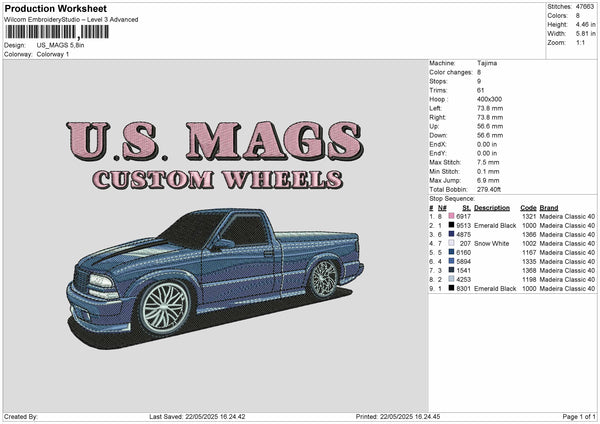Click 'Wilcom EmbroideryStudio – Level 3 Advanced' text
The height and width of the screenshot is (424, 600).
pyautogui.click(x=71, y=20)
